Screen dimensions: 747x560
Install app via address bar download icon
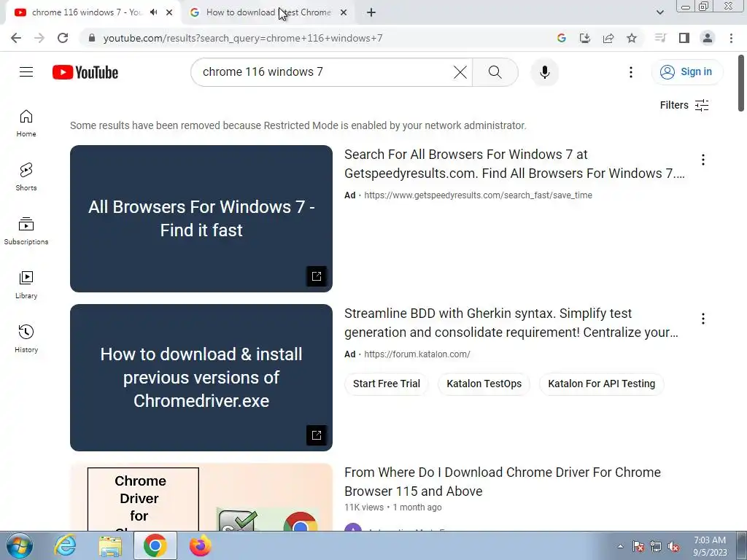pyautogui.click(x=585, y=38)
